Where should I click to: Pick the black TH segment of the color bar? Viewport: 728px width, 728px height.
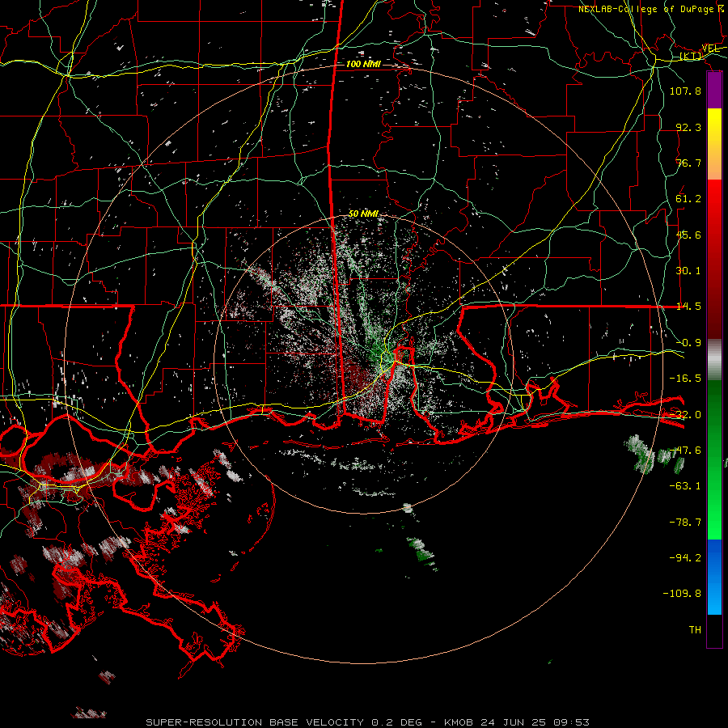[x=714, y=630]
